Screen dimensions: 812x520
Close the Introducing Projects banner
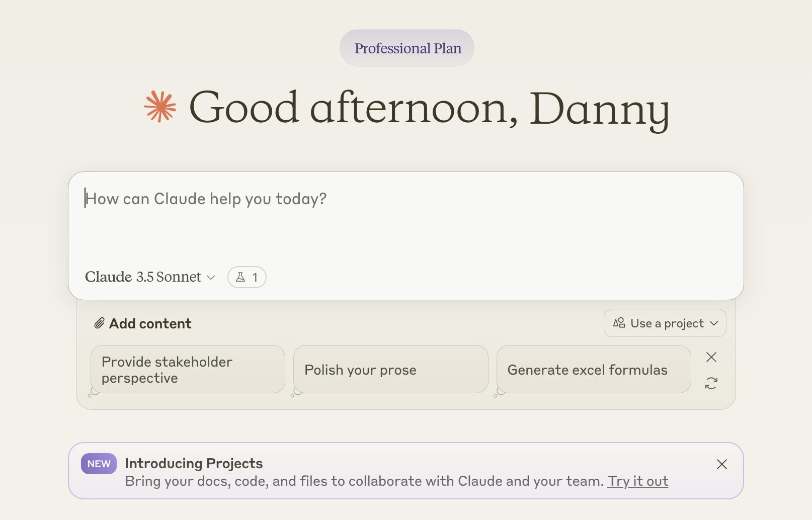[721, 464]
